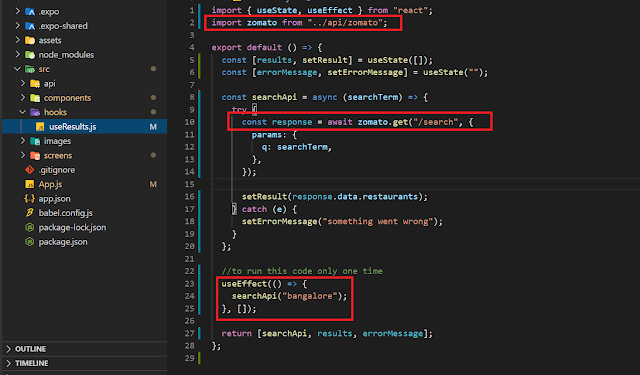Open the .gitignore file
640x375 pixels.
click(57, 170)
